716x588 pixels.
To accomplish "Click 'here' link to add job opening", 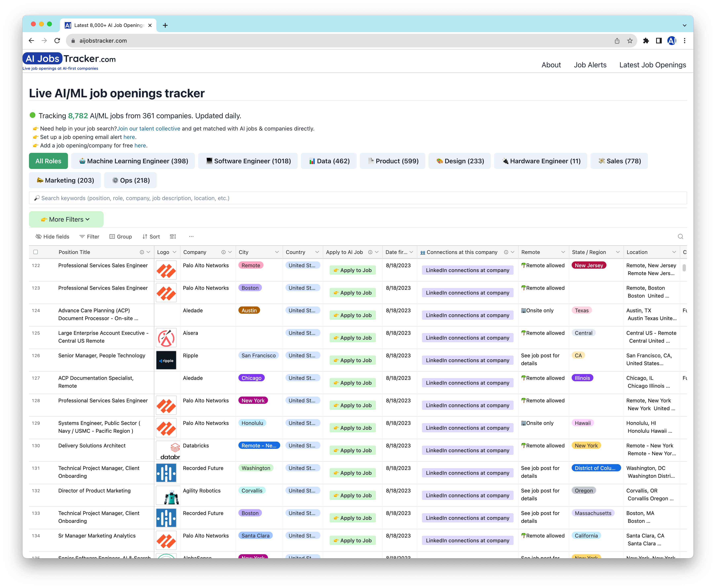I will point(140,145).
